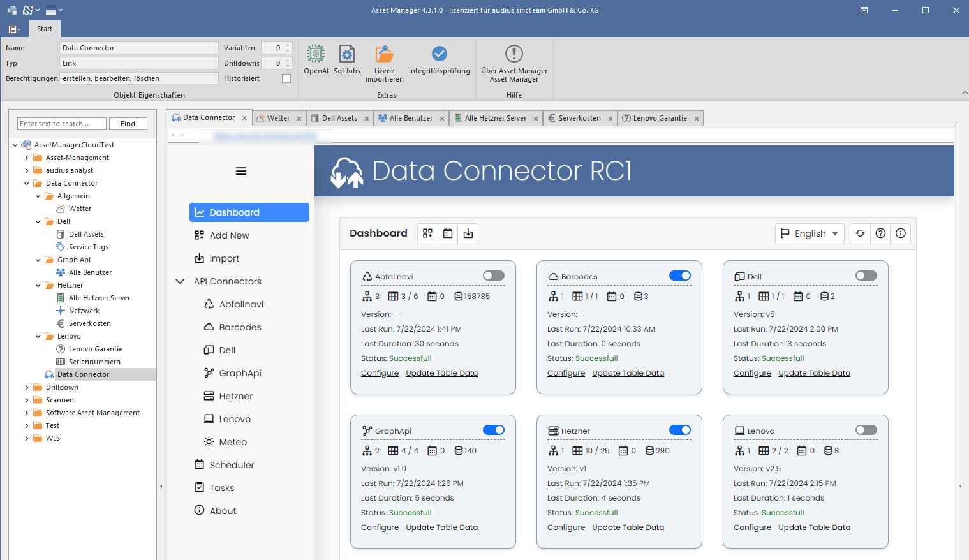
Task: Collapse the Hetzner tree folder
Action: point(38,285)
